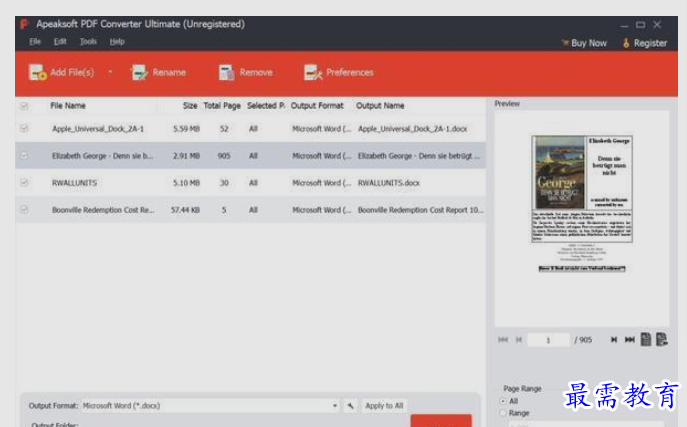Click the 5.59 MB size cell
Image resolution: width=687 pixels, height=427 pixels.
[186, 129]
